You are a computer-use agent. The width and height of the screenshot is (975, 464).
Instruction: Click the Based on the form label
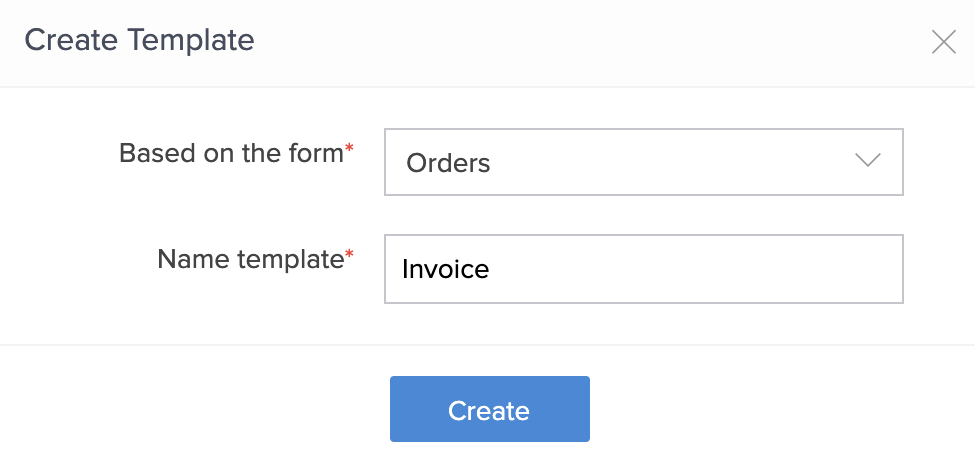click(230, 153)
